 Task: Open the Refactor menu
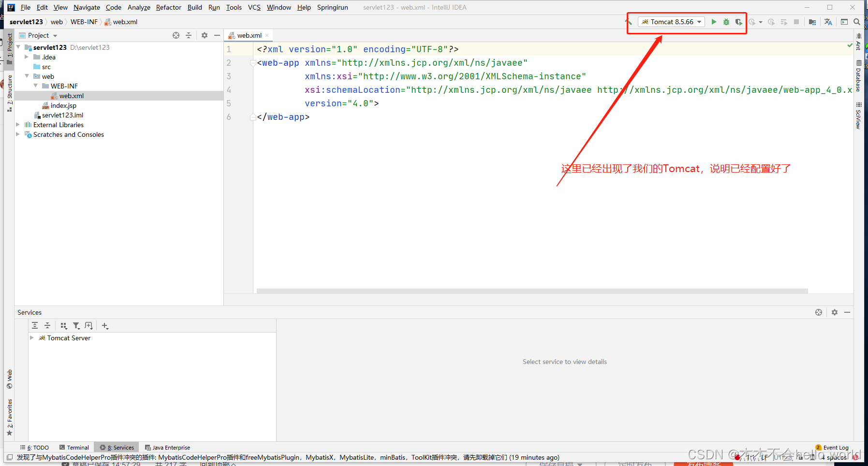169,7
